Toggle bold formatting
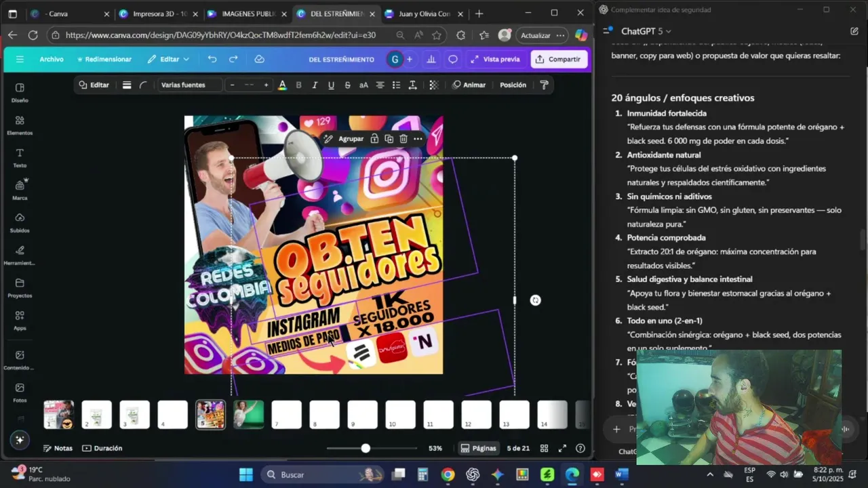The image size is (868, 488). pos(298,85)
